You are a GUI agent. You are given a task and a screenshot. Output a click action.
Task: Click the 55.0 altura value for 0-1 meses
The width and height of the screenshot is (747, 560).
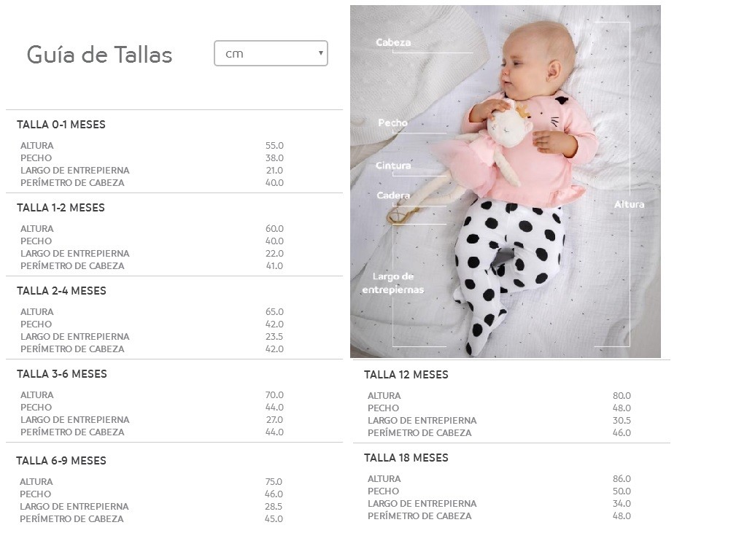click(x=274, y=146)
